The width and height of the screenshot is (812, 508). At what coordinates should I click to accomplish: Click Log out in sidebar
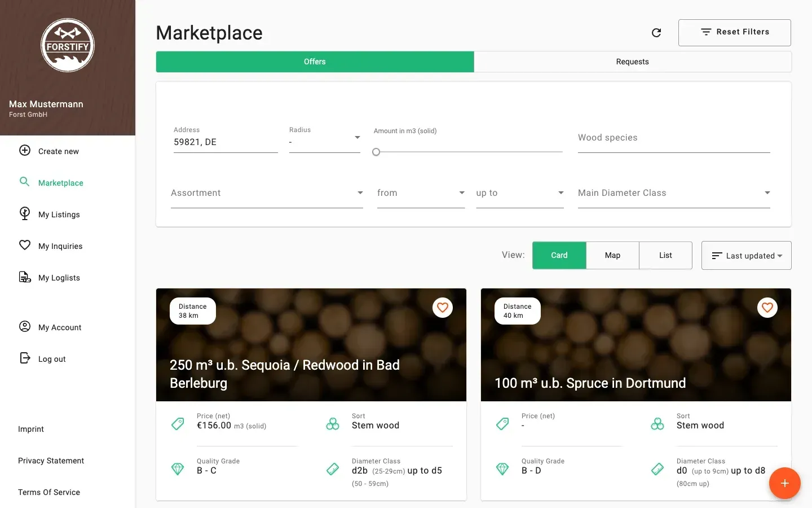[68, 358]
